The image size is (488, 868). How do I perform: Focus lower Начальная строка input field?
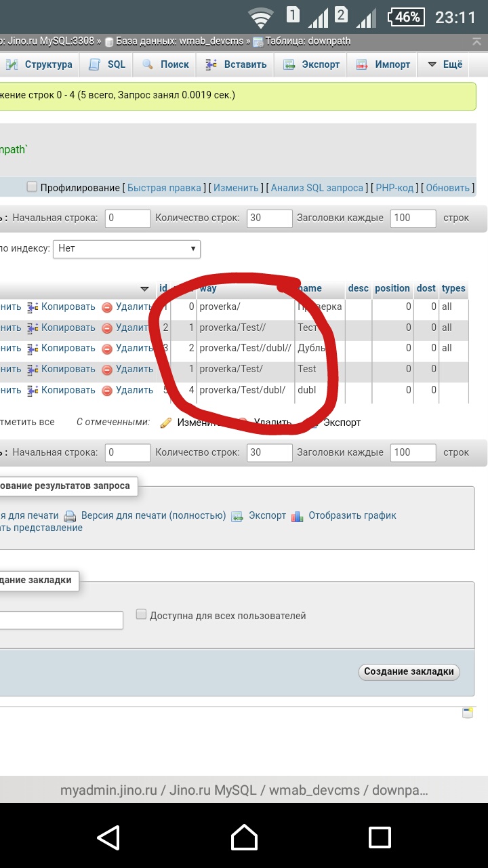coord(127,452)
